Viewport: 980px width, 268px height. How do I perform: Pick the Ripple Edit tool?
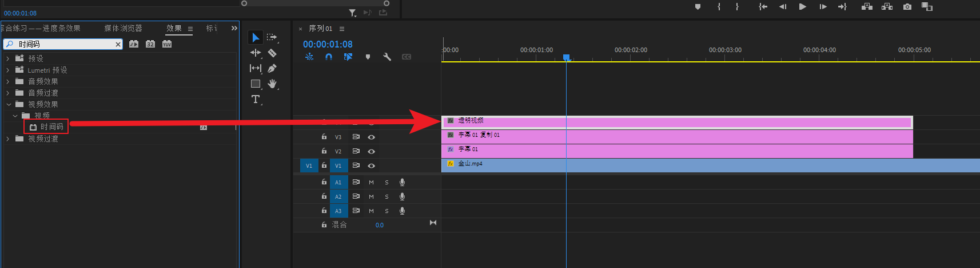(x=256, y=53)
